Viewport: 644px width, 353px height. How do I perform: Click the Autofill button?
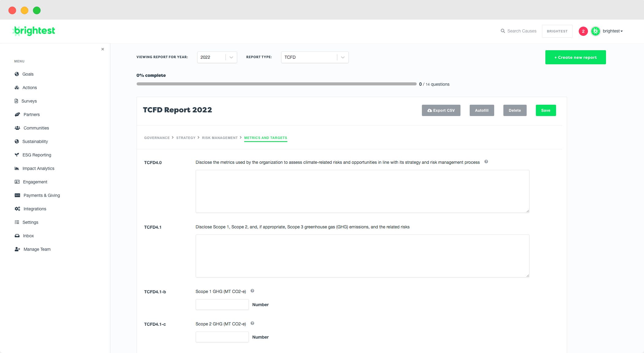482,111
